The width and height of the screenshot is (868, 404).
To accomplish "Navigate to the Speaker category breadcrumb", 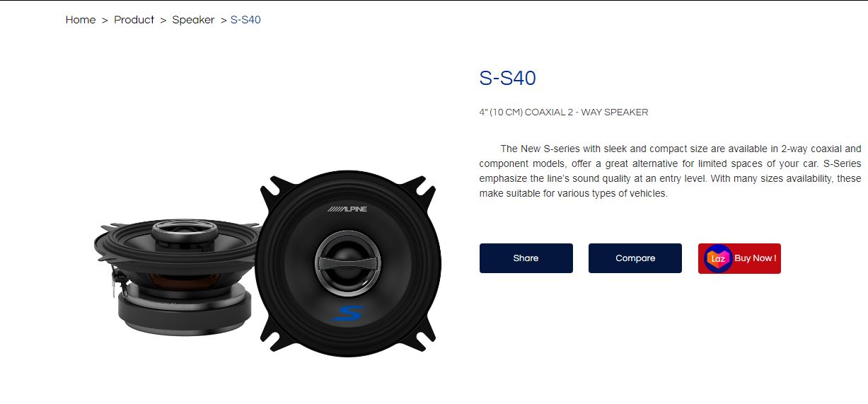I will pyautogui.click(x=193, y=20).
